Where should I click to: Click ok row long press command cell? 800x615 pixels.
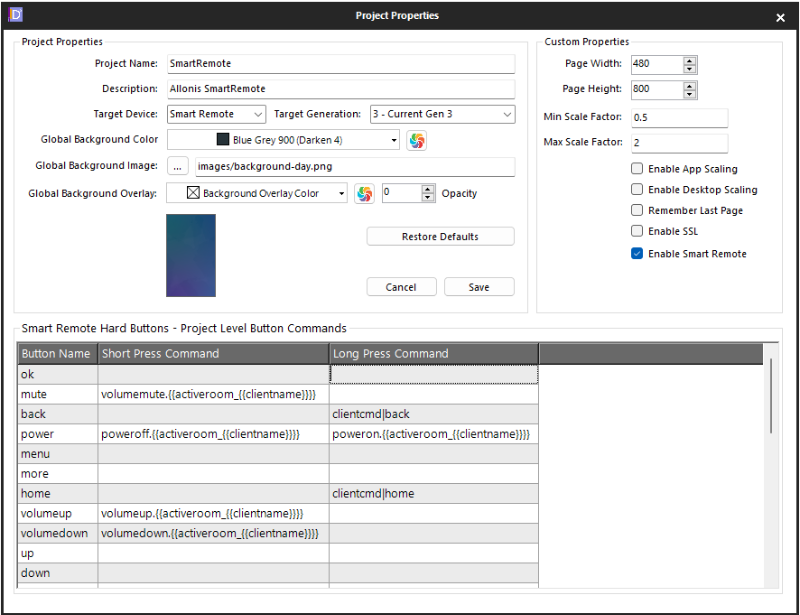tap(434, 375)
